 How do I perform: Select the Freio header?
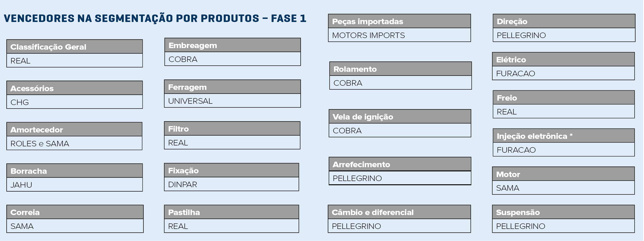click(x=563, y=98)
